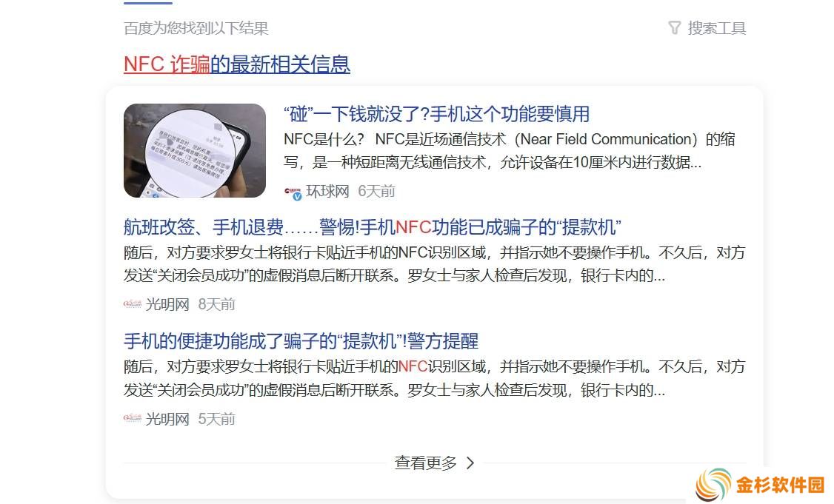Open the 搜索工具 search tools menu
This screenshot has height=504, width=834.
coord(707,27)
